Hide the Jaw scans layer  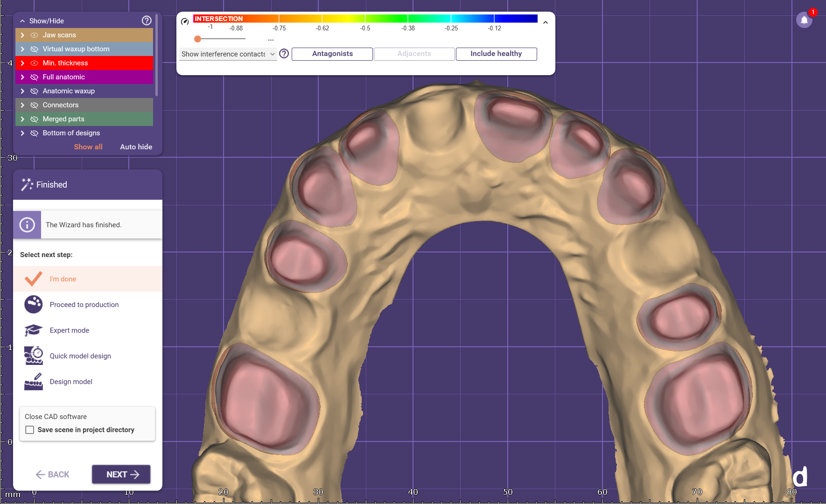coord(34,35)
